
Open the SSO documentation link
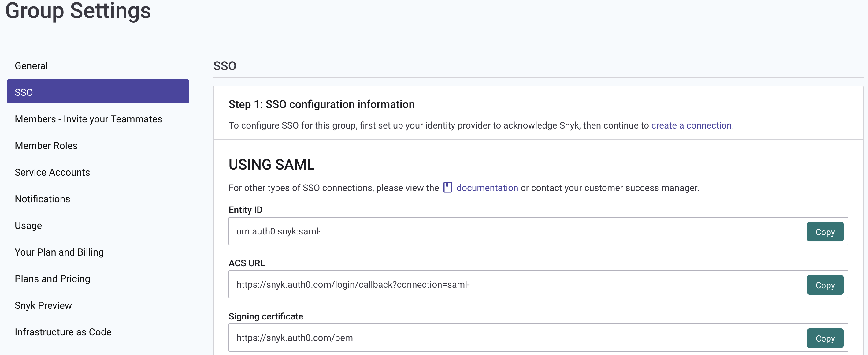tap(487, 188)
